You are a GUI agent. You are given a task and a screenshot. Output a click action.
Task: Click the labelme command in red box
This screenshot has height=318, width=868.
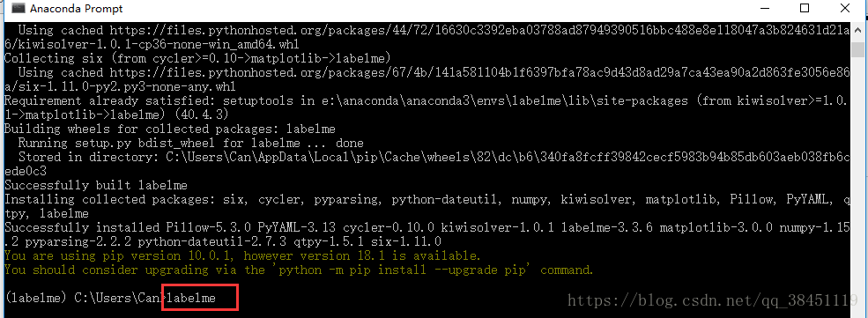pyautogui.click(x=191, y=298)
